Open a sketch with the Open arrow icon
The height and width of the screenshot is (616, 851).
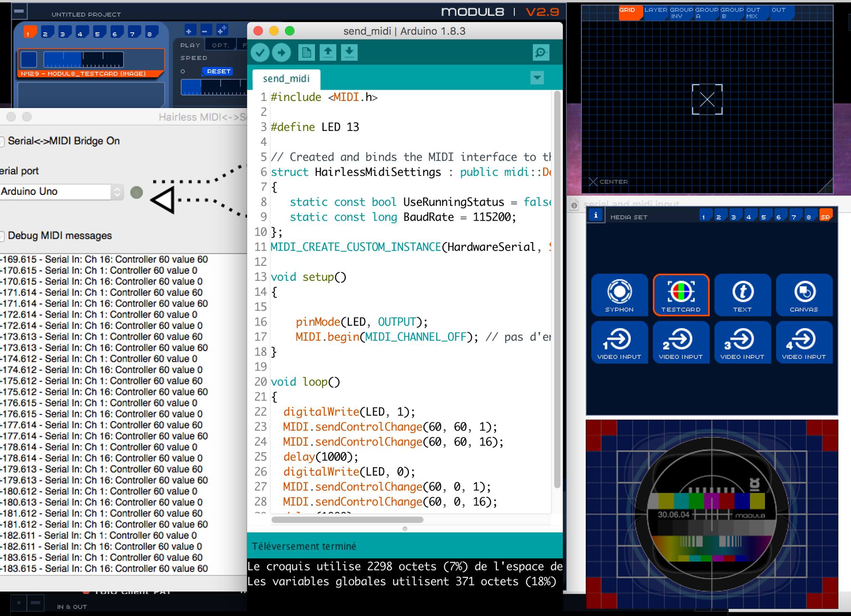(328, 52)
